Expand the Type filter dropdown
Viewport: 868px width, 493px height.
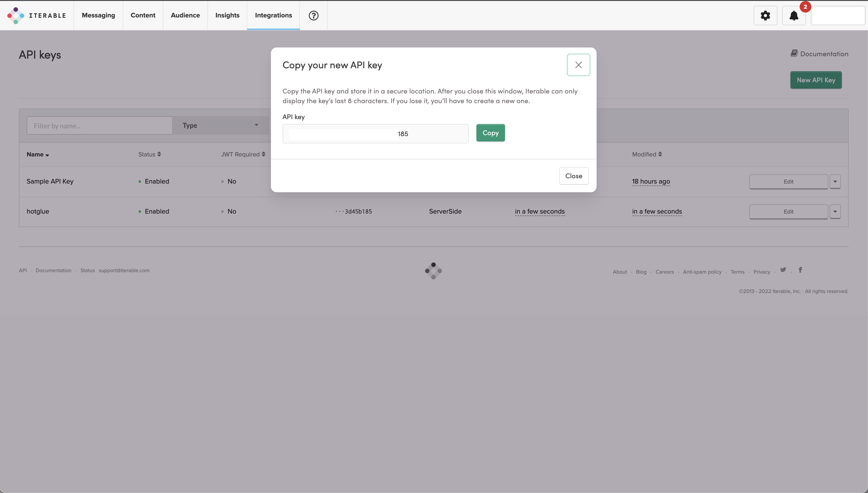pos(220,126)
